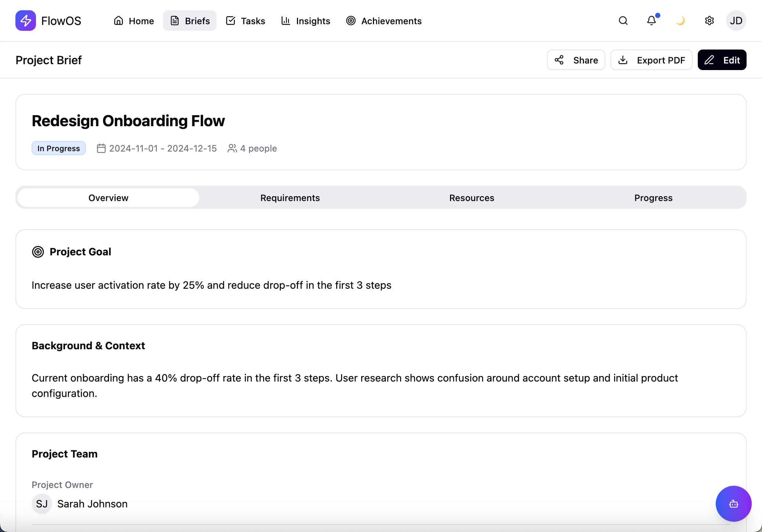This screenshot has height=532, width=762.
Task: Toggle dark mode with the moon icon
Action: [680, 21]
